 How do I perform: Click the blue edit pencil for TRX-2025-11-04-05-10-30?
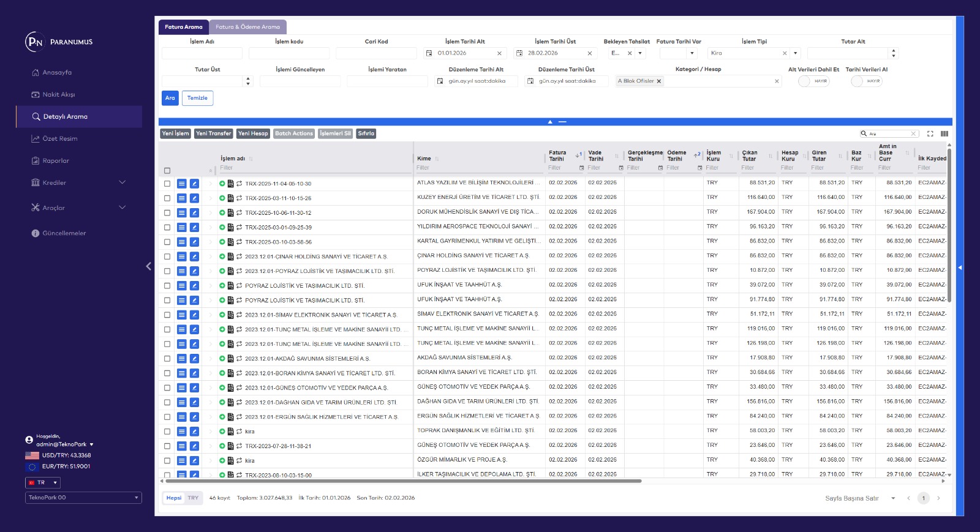click(194, 184)
